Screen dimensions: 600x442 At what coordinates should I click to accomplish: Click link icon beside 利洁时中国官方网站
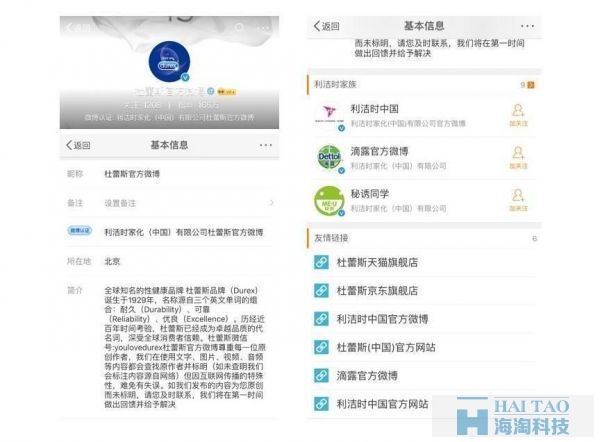coord(321,404)
